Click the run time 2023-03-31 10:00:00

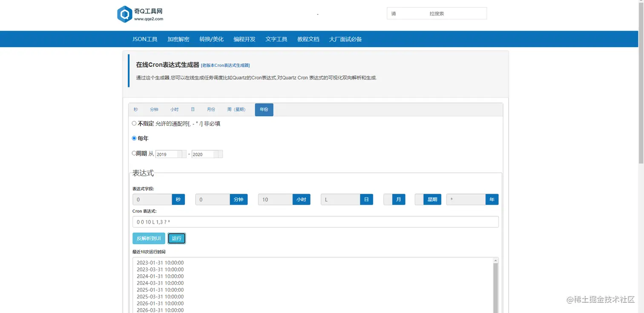[160, 270]
